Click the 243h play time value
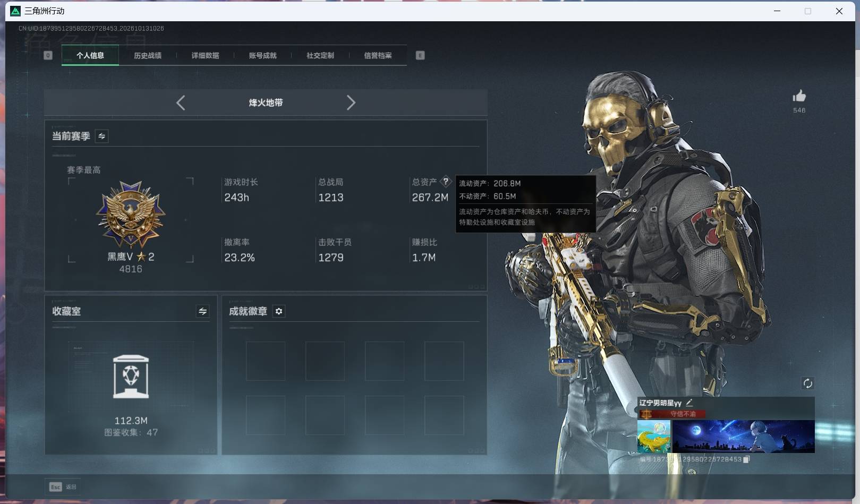 (237, 198)
